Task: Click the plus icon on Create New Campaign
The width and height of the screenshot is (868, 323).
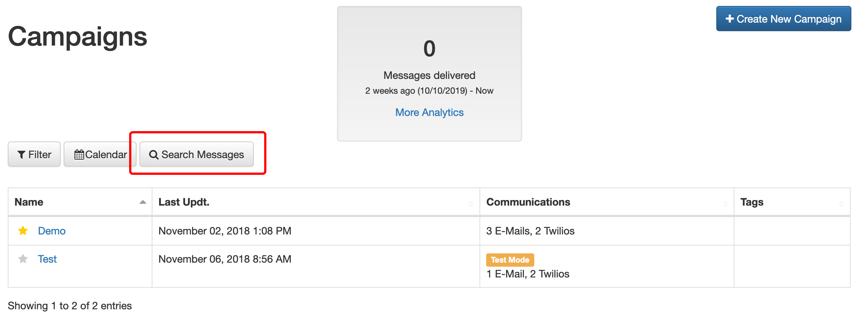Action: [x=729, y=19]
